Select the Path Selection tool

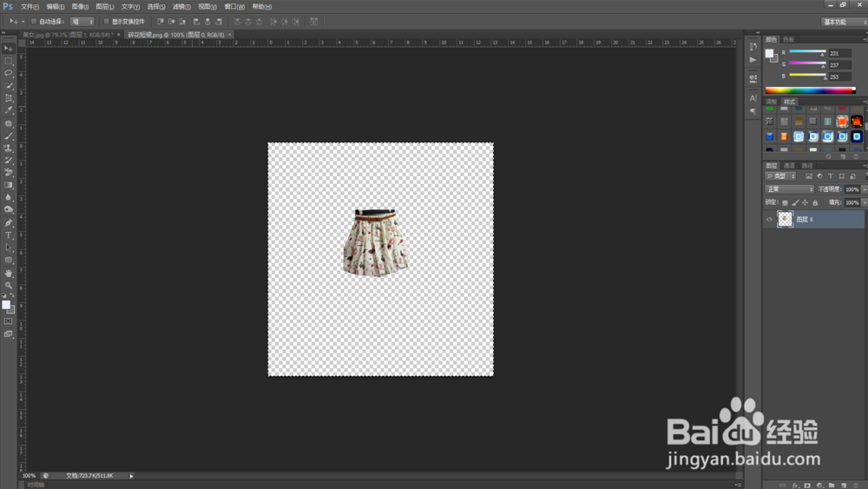pyautogui.click(x=9, y=248)
